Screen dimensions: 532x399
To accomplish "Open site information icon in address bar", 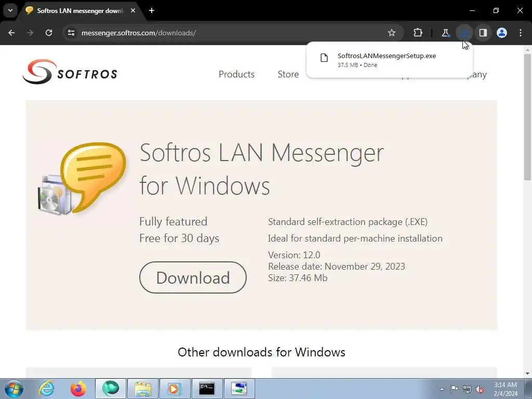I will pyautogui.click(x=71, y=33).
